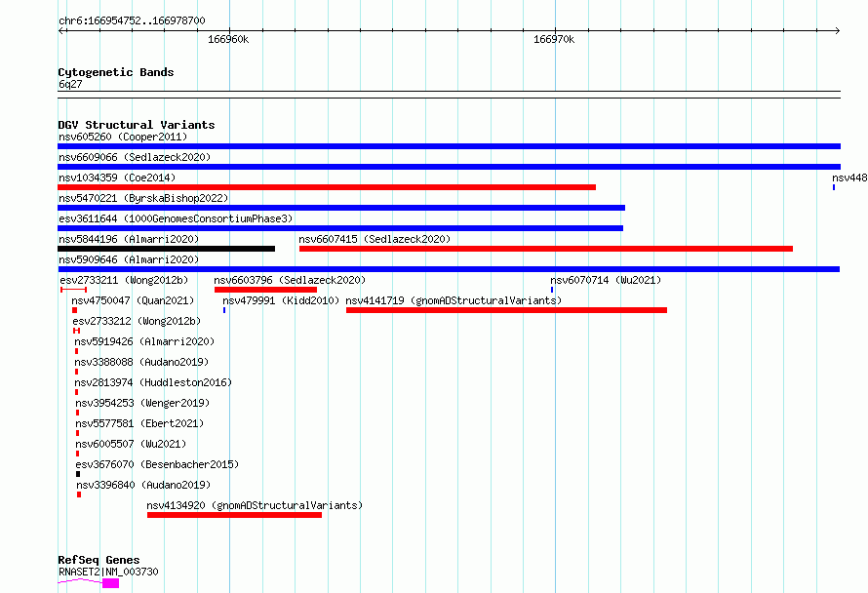
Task: Open nsv5919426 (Almarri2020) label
Action: point(144,341)
